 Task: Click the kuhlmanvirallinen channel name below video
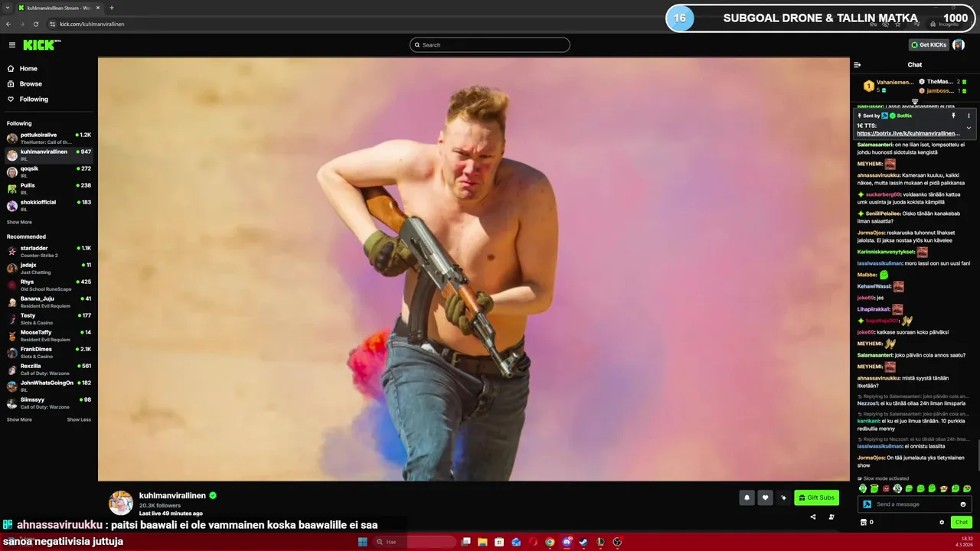(x=173, y=496)
